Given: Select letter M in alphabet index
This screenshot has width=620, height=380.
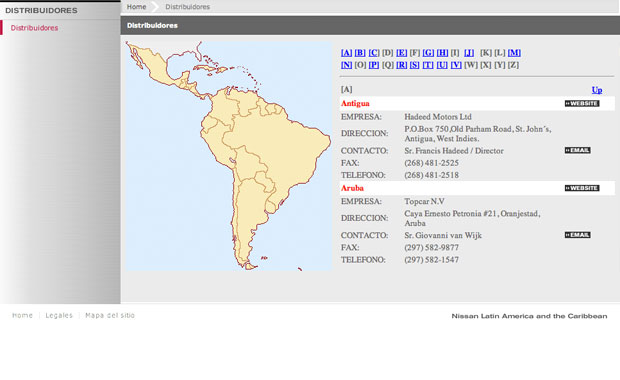Looking at the screenshot, I should pyautogui.click(x=514, y=53).
